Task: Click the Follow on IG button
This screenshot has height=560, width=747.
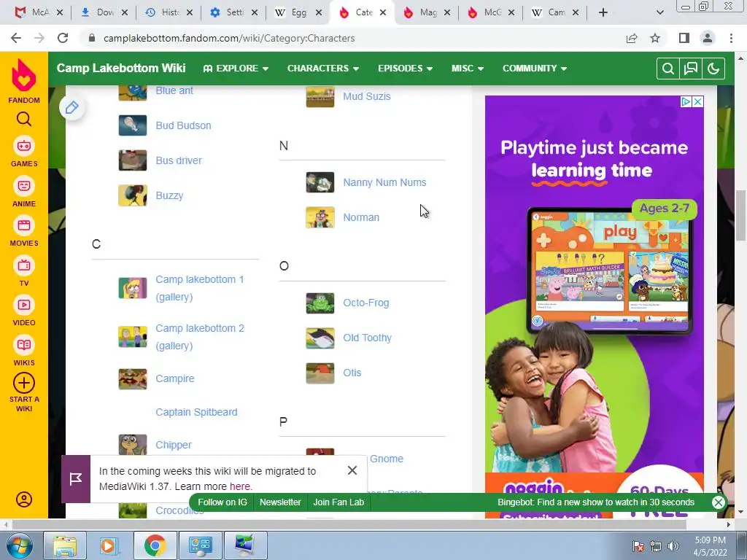Action: 222,502
